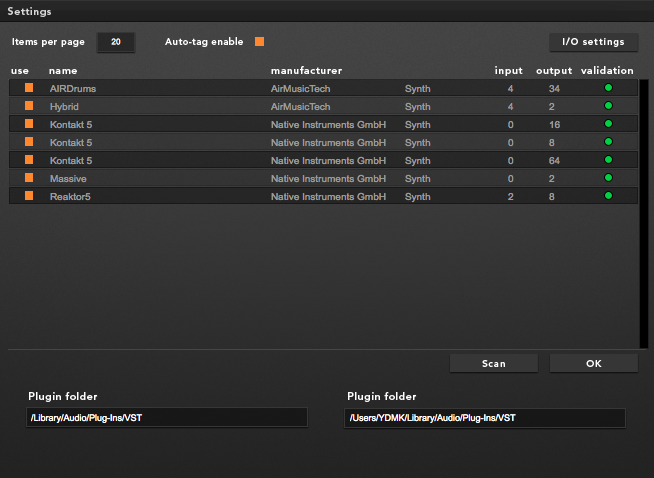Disable the use box for Massive

click(x=29, y=178)
